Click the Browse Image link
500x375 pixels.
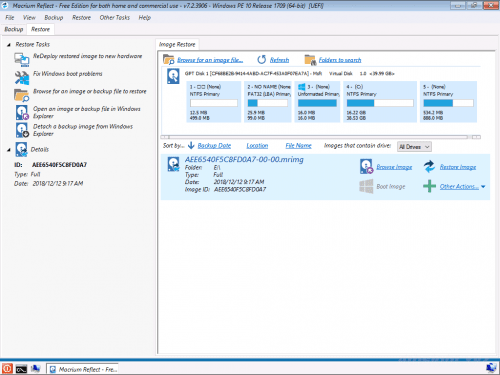(x=394, y=167)
